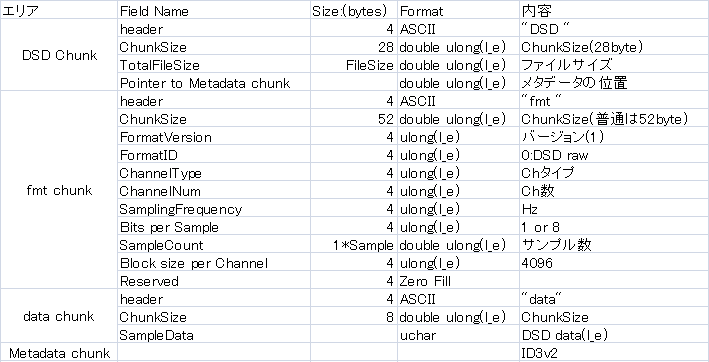The width and height of the screenshot is (709, 362).
Task: Click the Block size per Channel cell
Action: (x=214, y=263)
